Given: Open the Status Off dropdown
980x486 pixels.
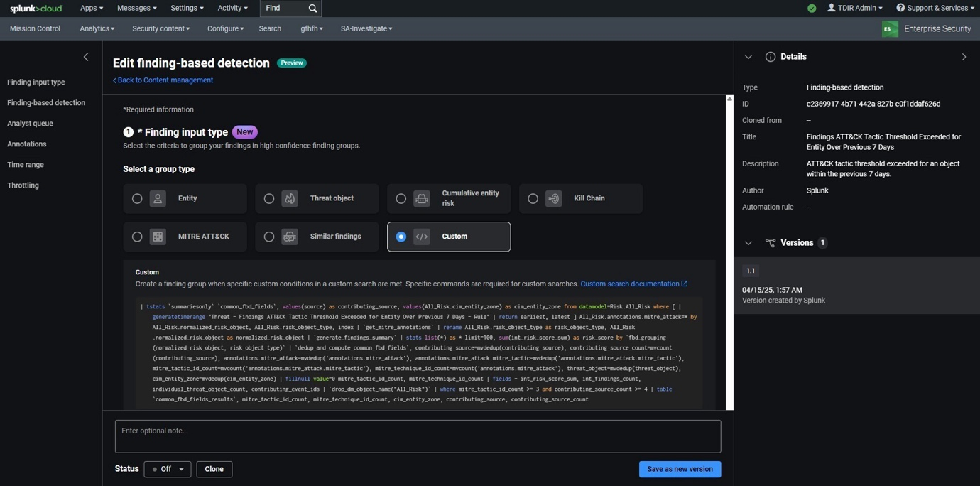Looking at the screenshot, I should click(x=168, y=469).
